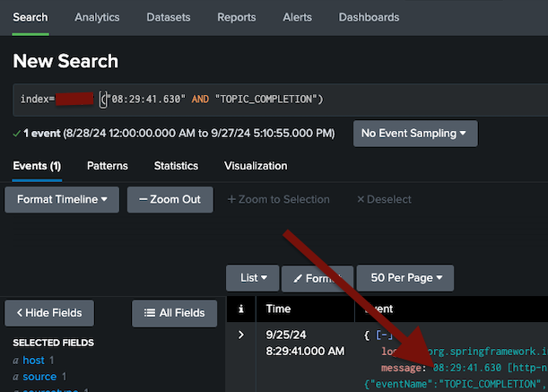This screenshot has width=548, height=392.
Task: Open the No Event Sampling dropdown
Action: click(x=414, y=134)
